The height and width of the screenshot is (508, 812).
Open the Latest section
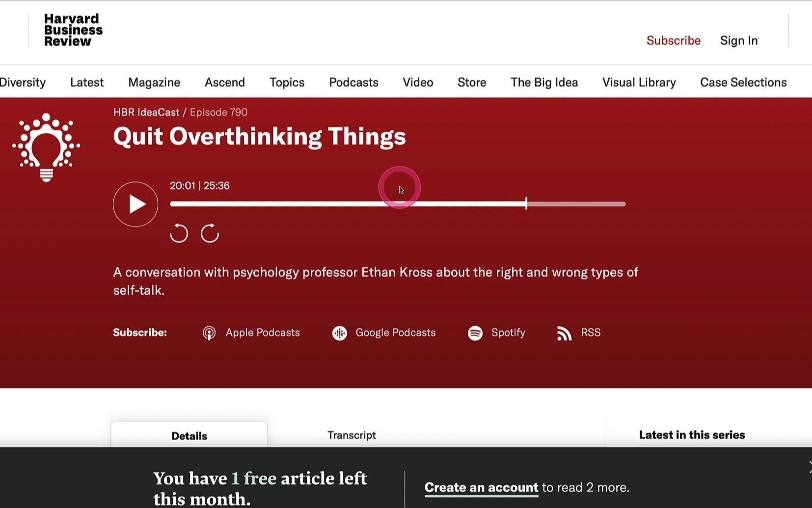[87, 82]
